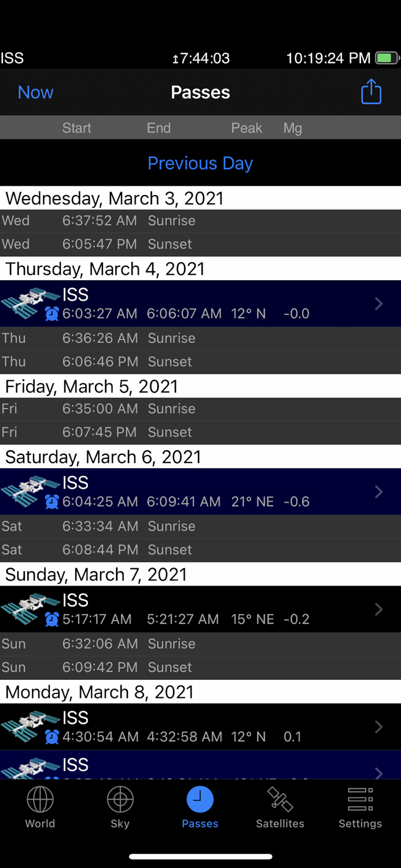
Task: Tap the alarm clock icon on March 4 pass
Action: pyautogui.click(x=51, y=314)
